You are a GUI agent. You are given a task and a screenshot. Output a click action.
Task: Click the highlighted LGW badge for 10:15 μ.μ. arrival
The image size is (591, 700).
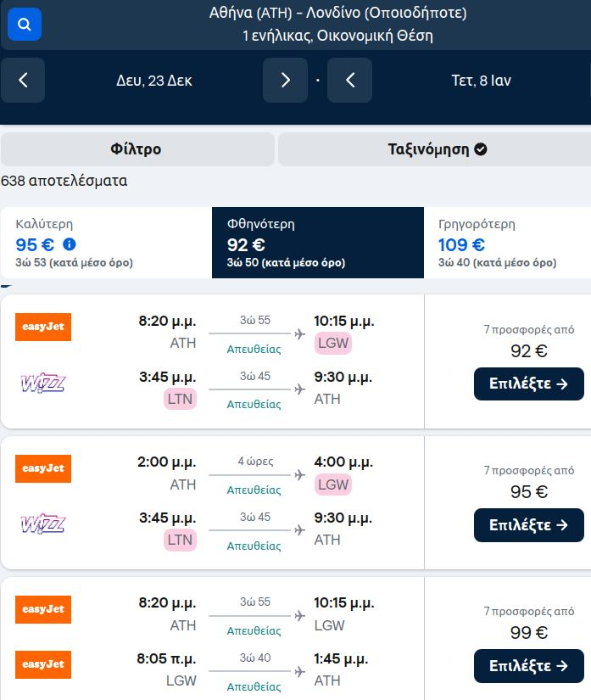pyautogui.click(x=333, y=343)
